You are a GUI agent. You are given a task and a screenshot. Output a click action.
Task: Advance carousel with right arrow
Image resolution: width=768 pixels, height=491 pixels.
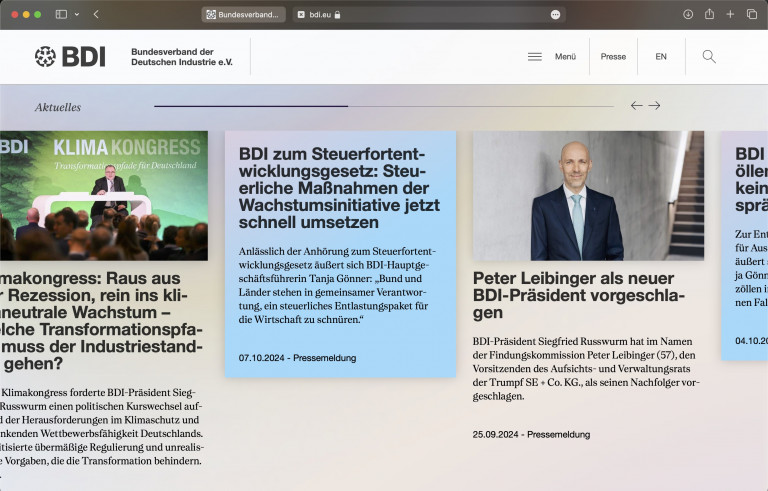click(654, 106)
